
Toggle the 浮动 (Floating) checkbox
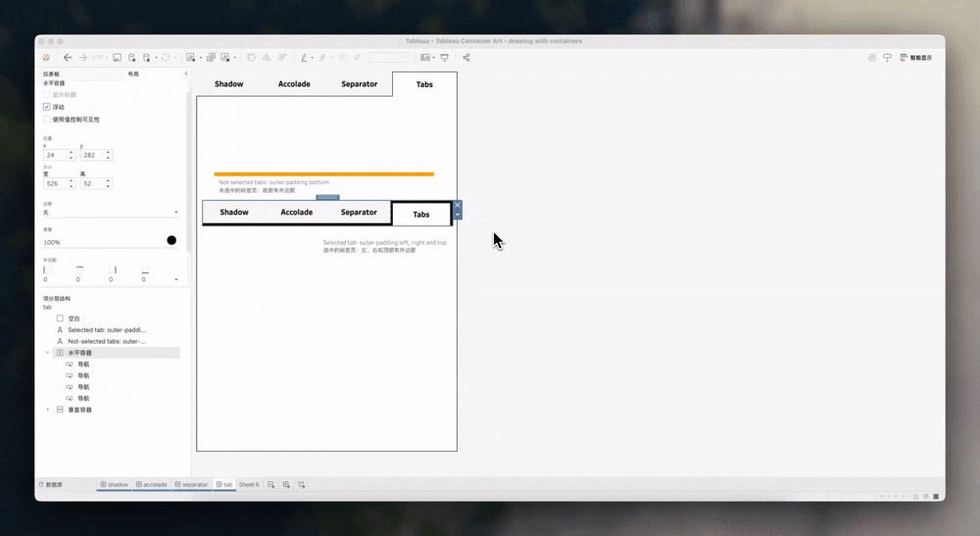[x=47, y=107]
